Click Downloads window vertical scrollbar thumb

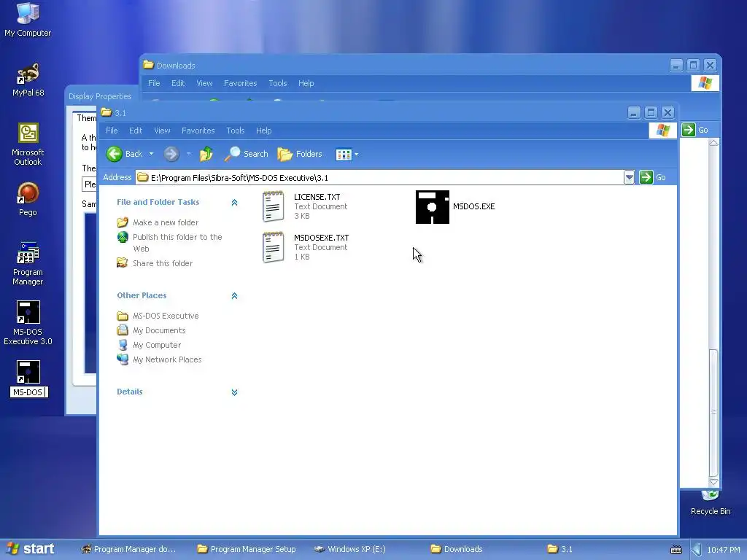pos(713,413)
